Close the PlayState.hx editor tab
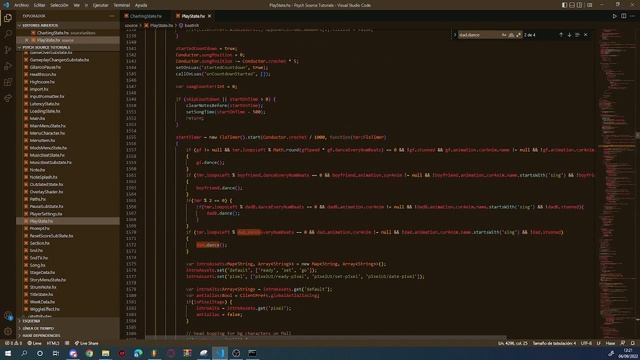Image resolution: width=640 pixels, height=360 pixels. [209, 16]
